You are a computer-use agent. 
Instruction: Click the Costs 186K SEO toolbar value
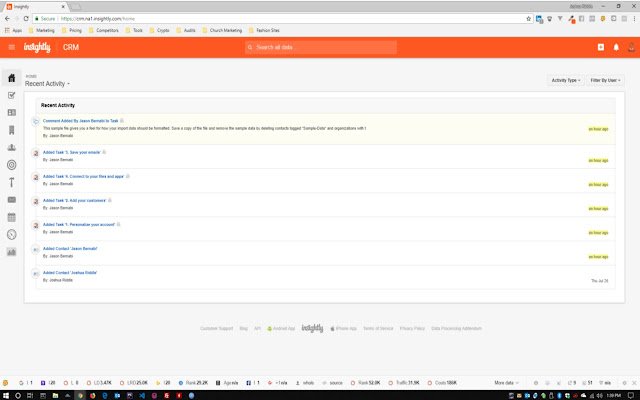442,383
